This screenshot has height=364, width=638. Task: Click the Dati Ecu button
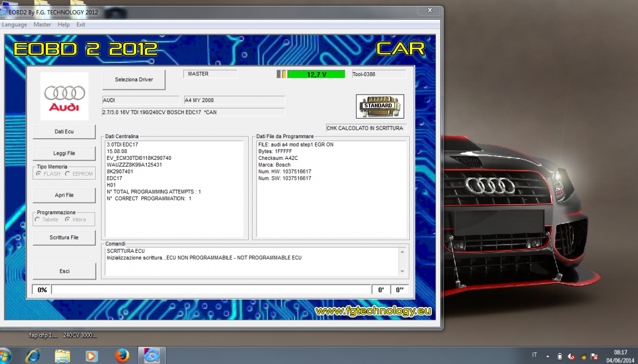(64, 132)
